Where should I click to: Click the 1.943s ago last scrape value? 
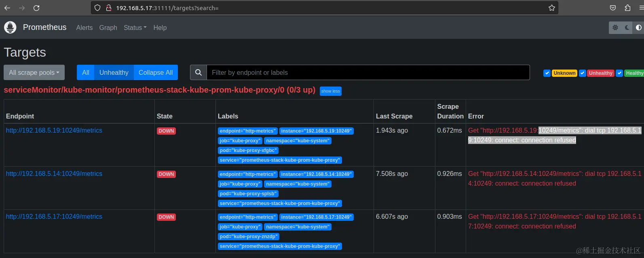[x=392, y=130]
